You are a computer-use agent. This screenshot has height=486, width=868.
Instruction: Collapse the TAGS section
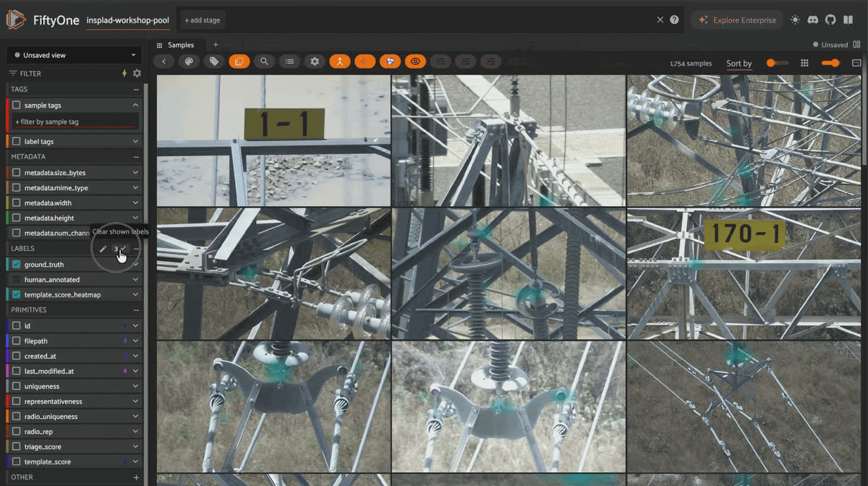[x=136, y=90]
